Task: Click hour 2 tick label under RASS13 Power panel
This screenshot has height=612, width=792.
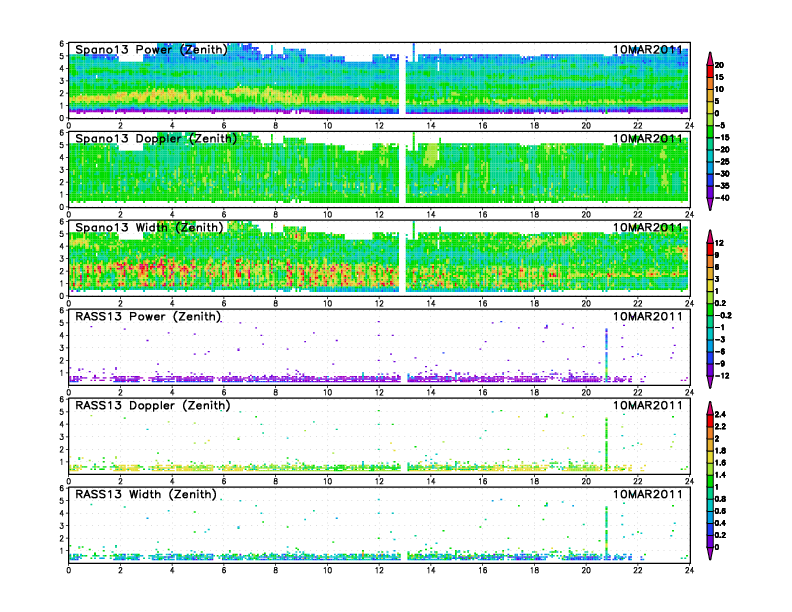Action: [120, 392]
